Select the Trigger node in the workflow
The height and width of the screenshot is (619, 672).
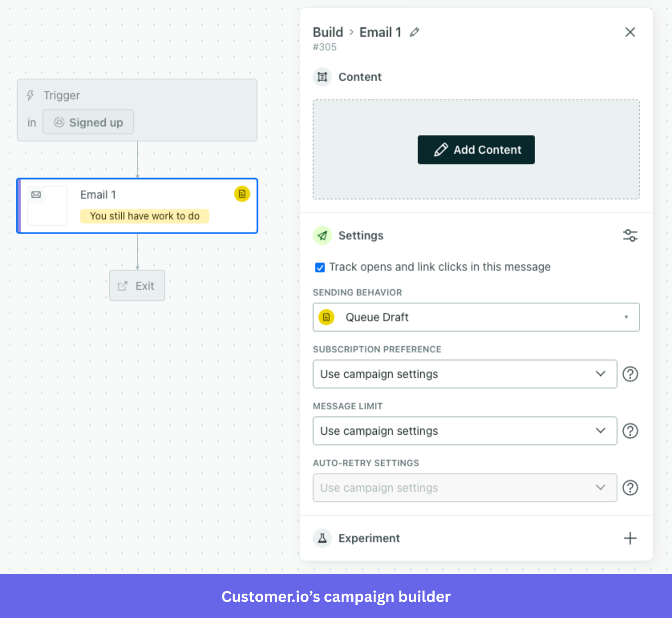[137, 110]
